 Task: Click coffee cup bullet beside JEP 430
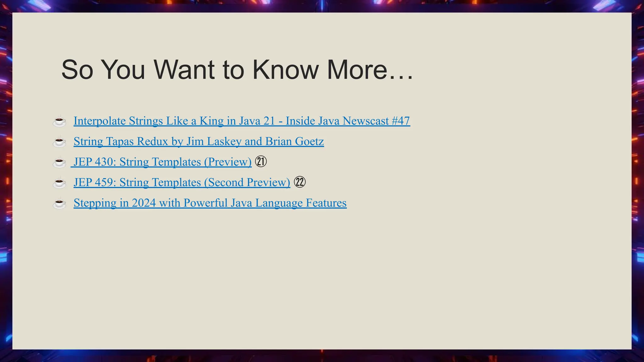[x=59, y=162]
